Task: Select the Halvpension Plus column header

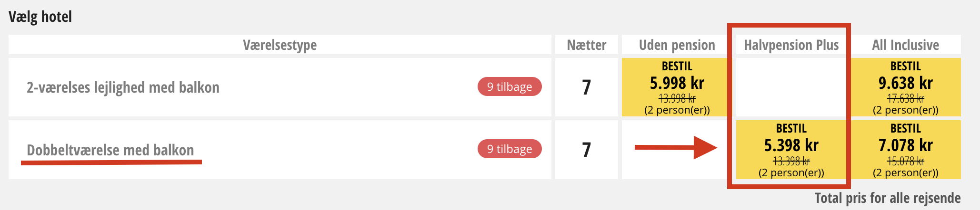Action: click(791, 45)
